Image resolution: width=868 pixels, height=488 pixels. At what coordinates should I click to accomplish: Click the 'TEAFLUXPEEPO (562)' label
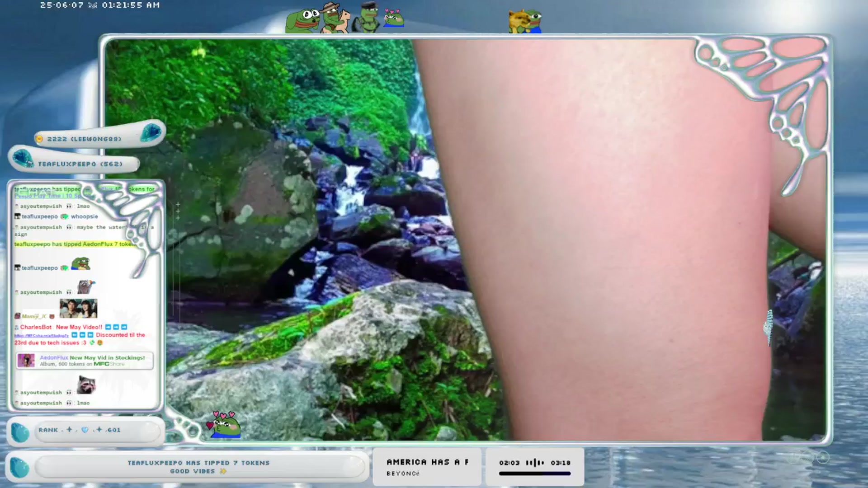tap(80, 164)
